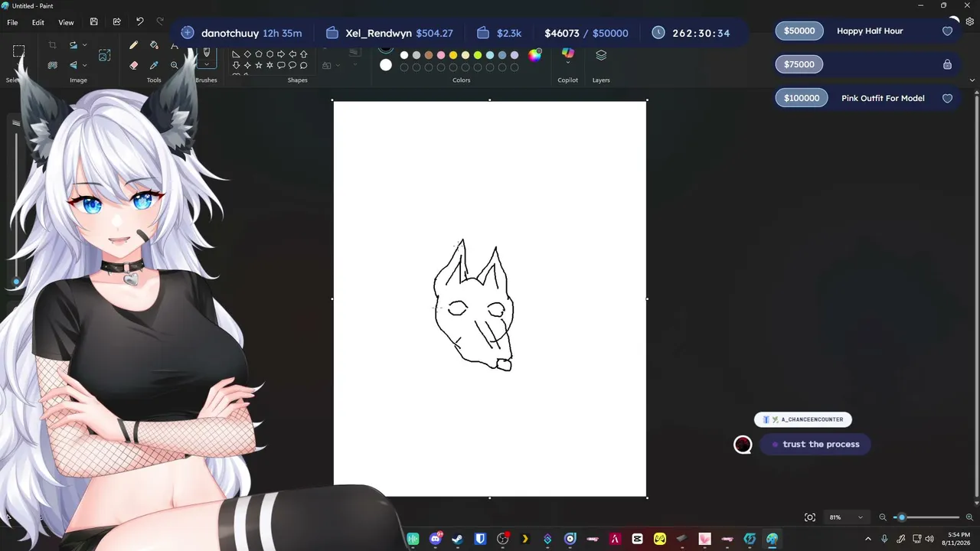Viewport: 980px width, 551px height.
Task: Click the Save icon in the title bar
Action: coord(93,22)
